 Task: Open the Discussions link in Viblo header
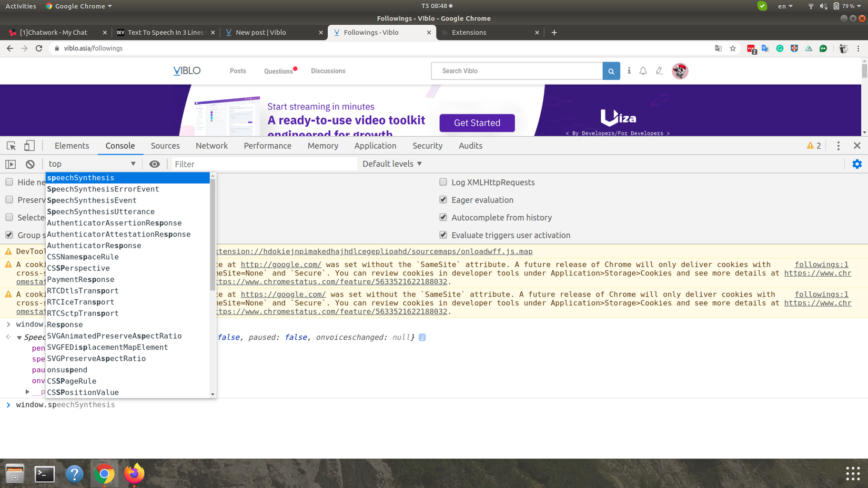[328, 71]
